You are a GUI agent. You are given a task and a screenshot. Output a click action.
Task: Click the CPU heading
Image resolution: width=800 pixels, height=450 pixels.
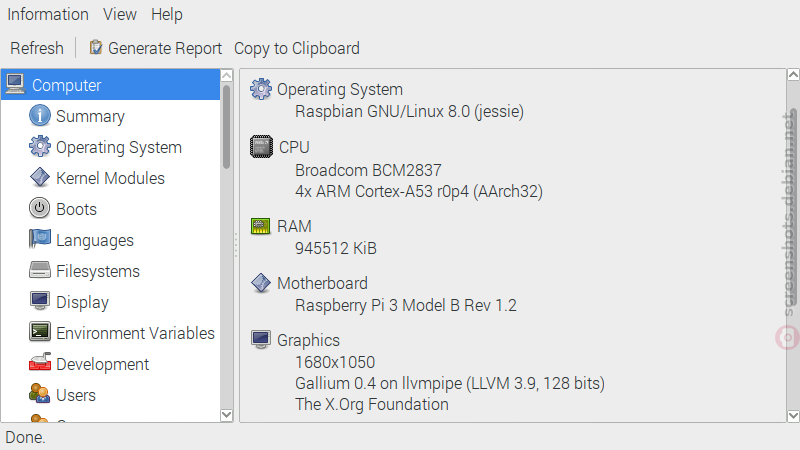click(x=294, y=147)
